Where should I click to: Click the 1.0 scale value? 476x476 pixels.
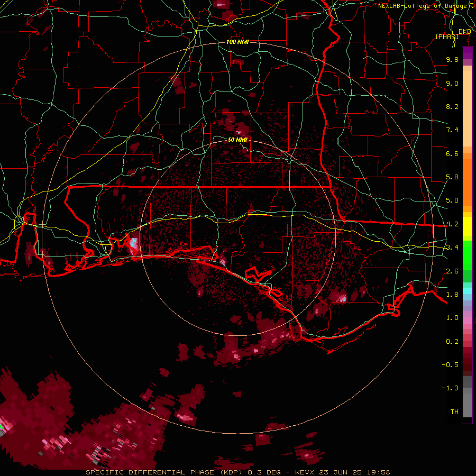[452, 318]
